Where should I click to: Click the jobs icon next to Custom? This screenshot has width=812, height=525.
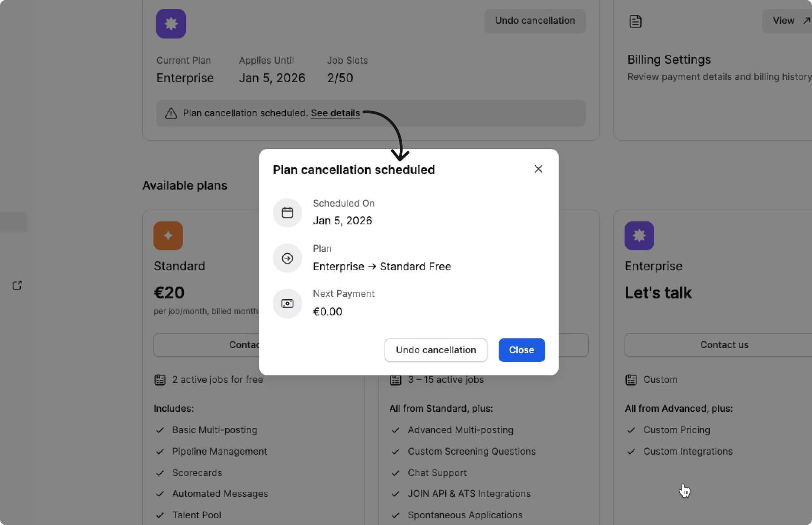point(631,380)
